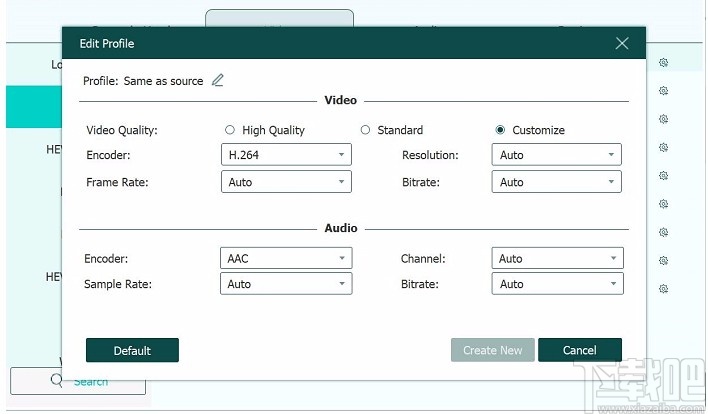Image resolution: width=708 pixels, height=414 pixels.
Task: Open the Frame Rate dropdown
Action: 286,182
